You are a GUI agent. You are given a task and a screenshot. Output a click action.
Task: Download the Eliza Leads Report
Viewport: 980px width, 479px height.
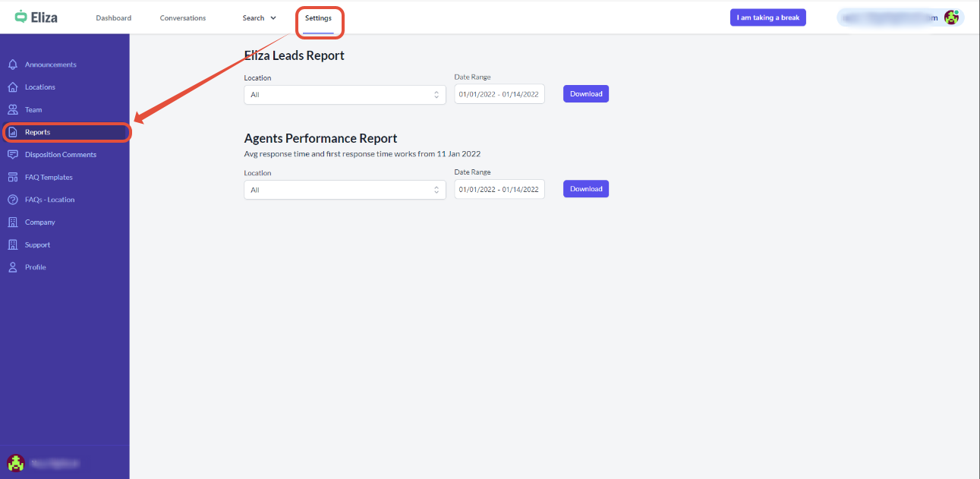pos(585,94)
